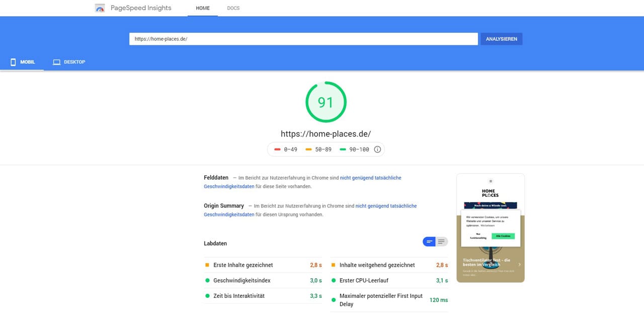Click the green 90-100 legend marker

343,149
